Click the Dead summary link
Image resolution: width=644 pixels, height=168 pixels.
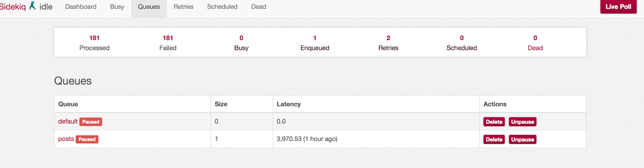click(535, 48)
